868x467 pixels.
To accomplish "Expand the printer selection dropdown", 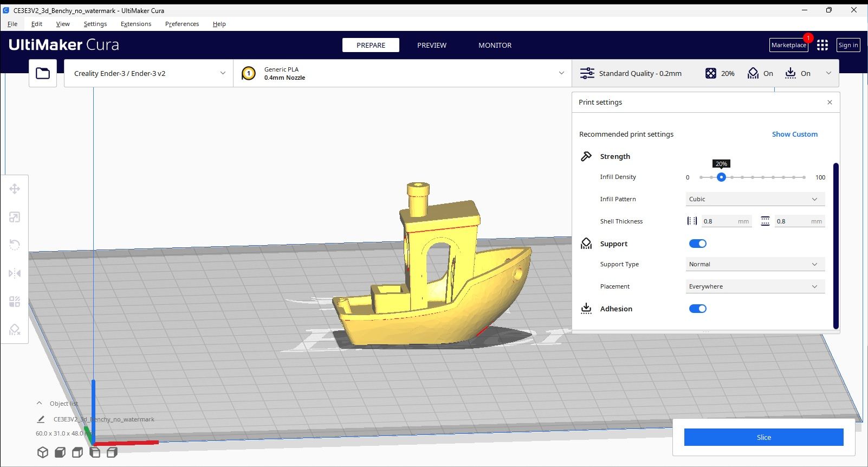I will (148, 73).
